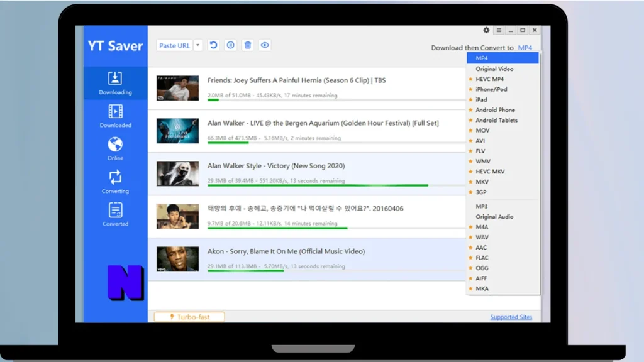The width and height of the screenshot is (644, 362).
Task: Select 'Alan Walker Style - Victory (New Song 2020)' title
Action: tap(276, 166)
